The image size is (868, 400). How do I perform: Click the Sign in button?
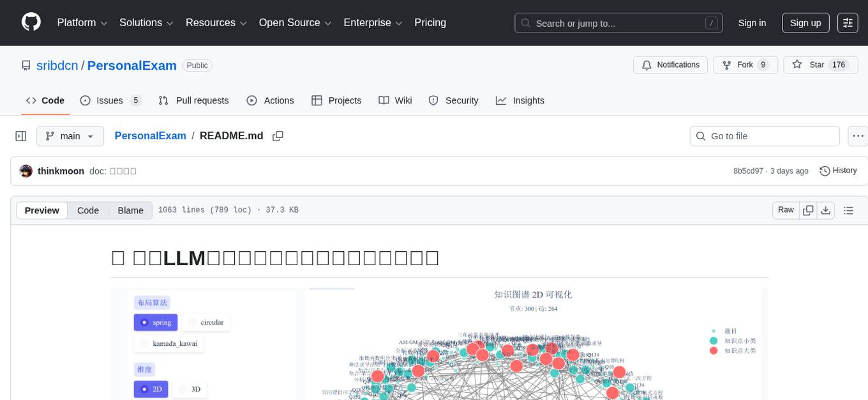752,22
